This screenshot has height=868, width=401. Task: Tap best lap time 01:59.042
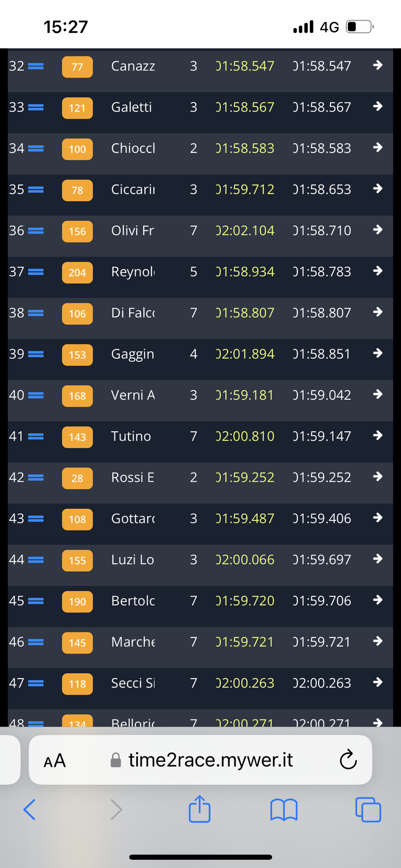pyautogui.click(x=322, y=395)
